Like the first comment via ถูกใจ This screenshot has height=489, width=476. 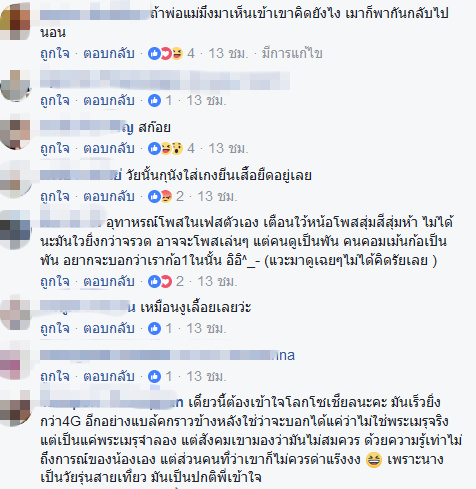pos(55,53)
